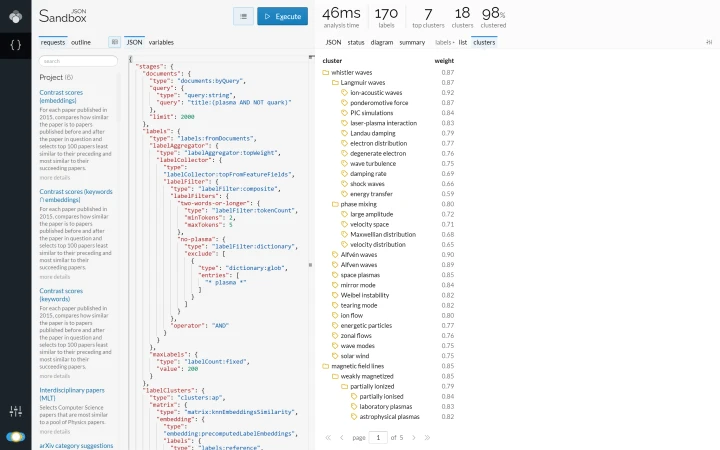The height and width of the screenshot is (450, 720).
Task: Open the summary tab
Action: [x=412, y=42]
